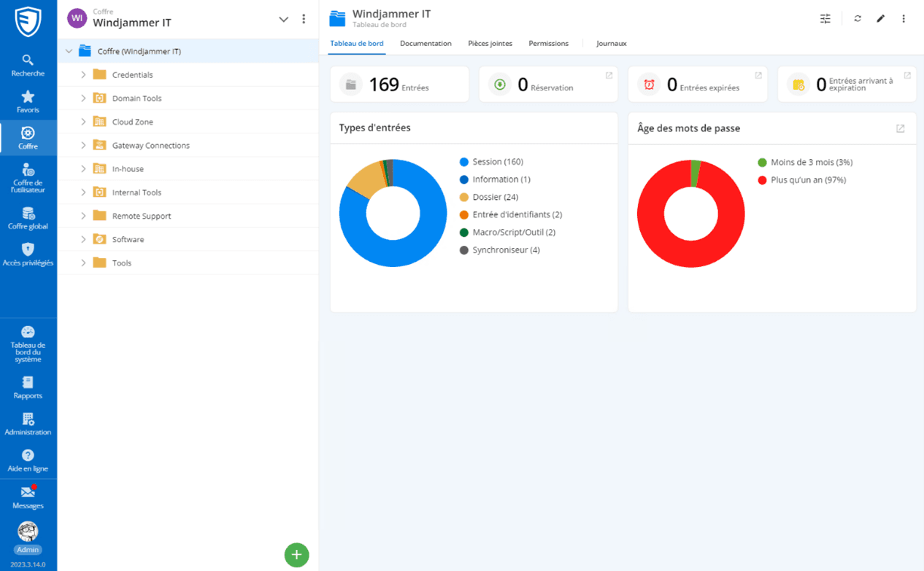The width and height of the screenshot is (924, 571).
Task: Open expired entries card external link
Action: tap(758, 76)
